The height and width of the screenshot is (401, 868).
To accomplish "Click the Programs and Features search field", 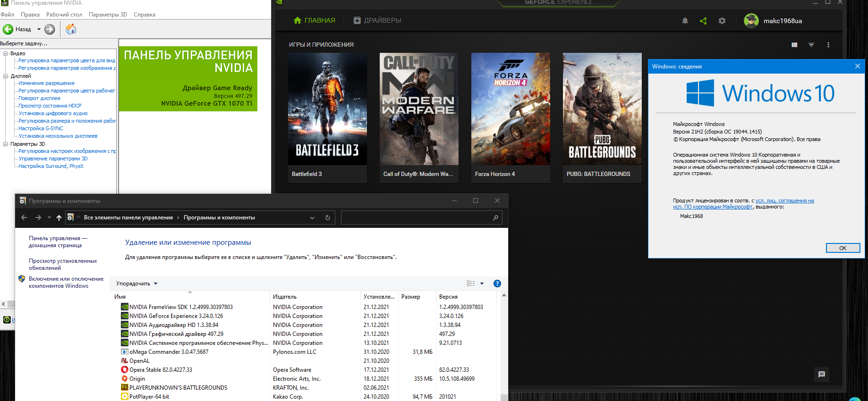I will 422,217.
